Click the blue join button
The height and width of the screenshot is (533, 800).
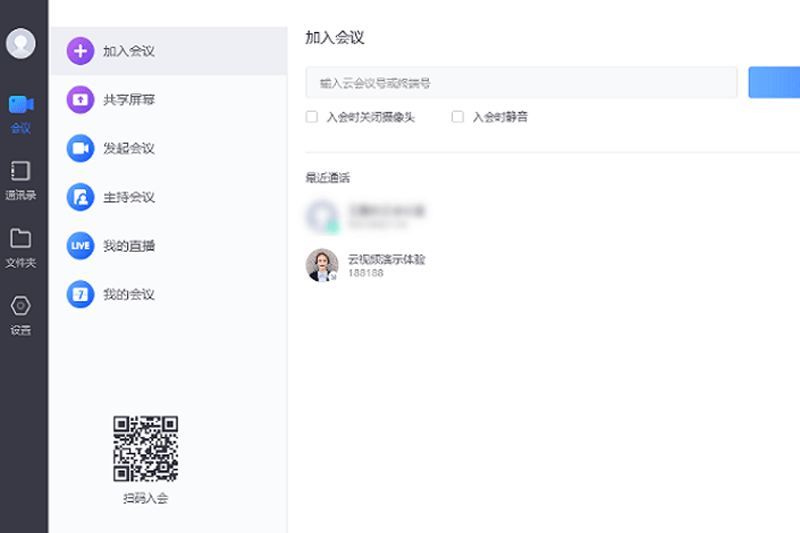(774, 83)
